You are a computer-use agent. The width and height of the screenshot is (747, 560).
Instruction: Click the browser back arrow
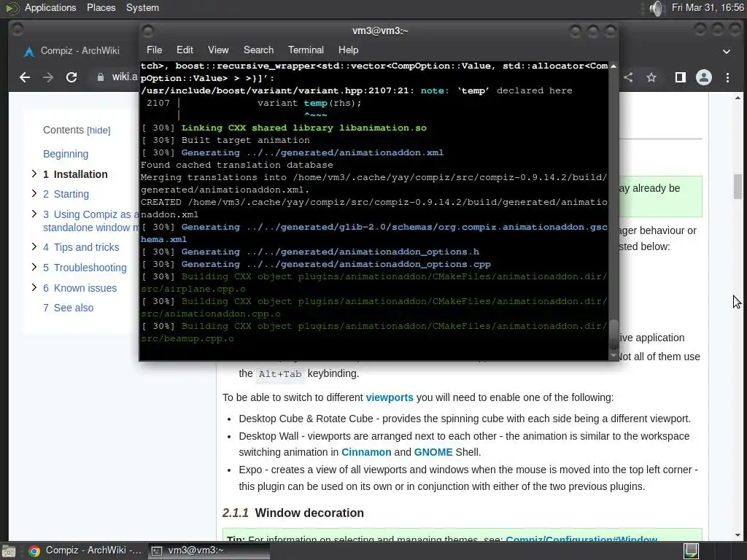point(25,77)
